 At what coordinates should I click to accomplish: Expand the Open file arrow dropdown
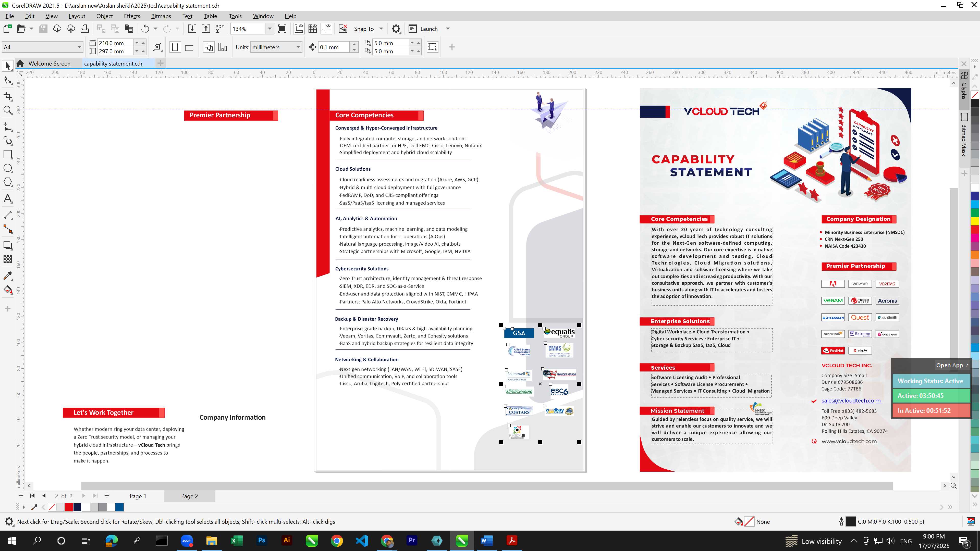coord(31,29)
